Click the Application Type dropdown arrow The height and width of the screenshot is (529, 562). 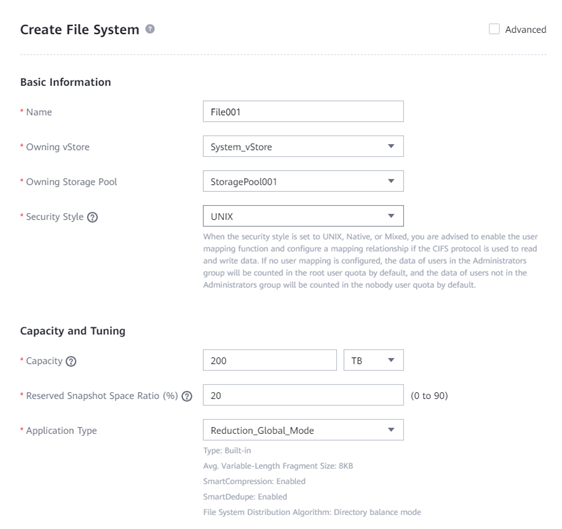click(x=391, y=430)
